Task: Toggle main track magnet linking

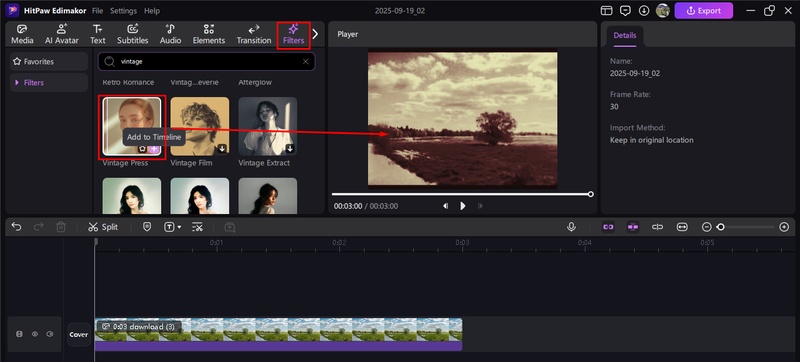Action: [608, 227]
